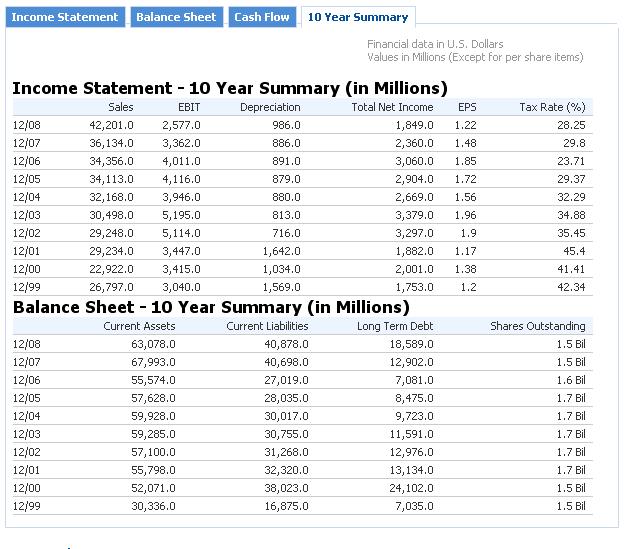
Task: Click the EBIT column header
Action: (189, 107)
